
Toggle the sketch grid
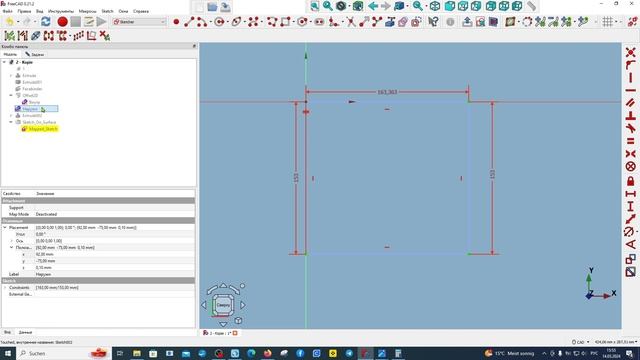(x=608, y=22)
